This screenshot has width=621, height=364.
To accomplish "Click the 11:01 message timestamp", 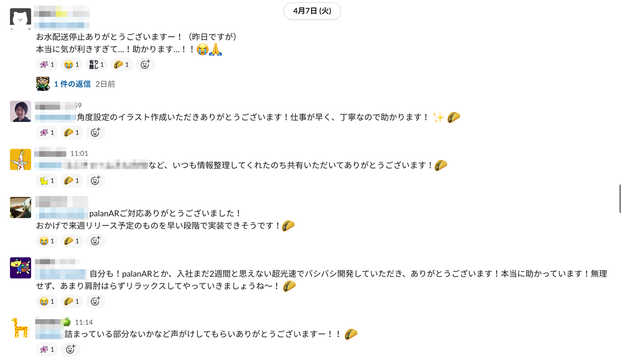I will (x=79, y=153).
